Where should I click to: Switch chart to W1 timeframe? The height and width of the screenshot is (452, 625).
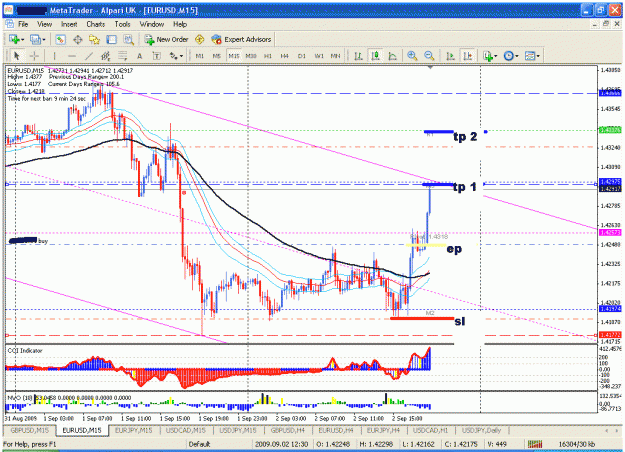pos(319,56)
